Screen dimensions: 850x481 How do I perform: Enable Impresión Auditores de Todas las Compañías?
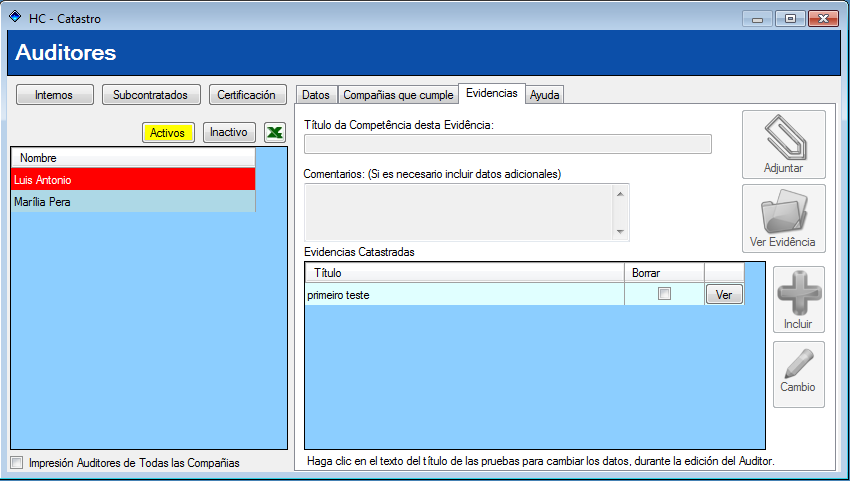click(17, 463)
